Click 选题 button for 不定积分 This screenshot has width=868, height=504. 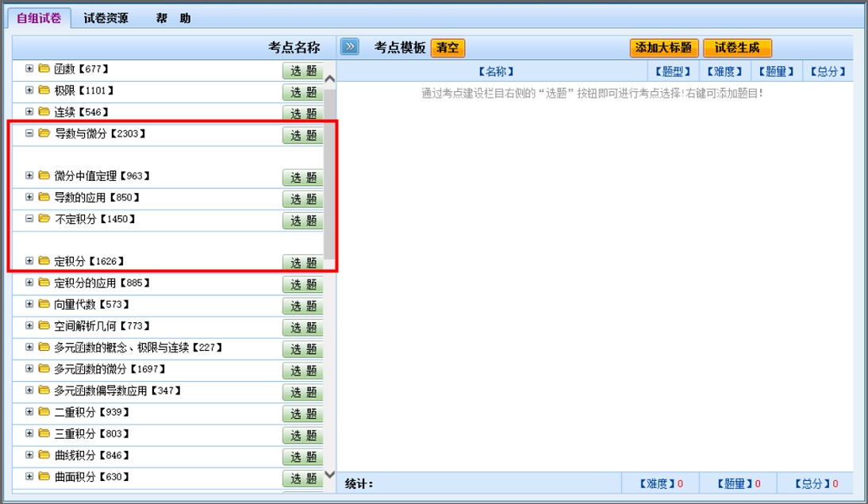pos(303,221)
